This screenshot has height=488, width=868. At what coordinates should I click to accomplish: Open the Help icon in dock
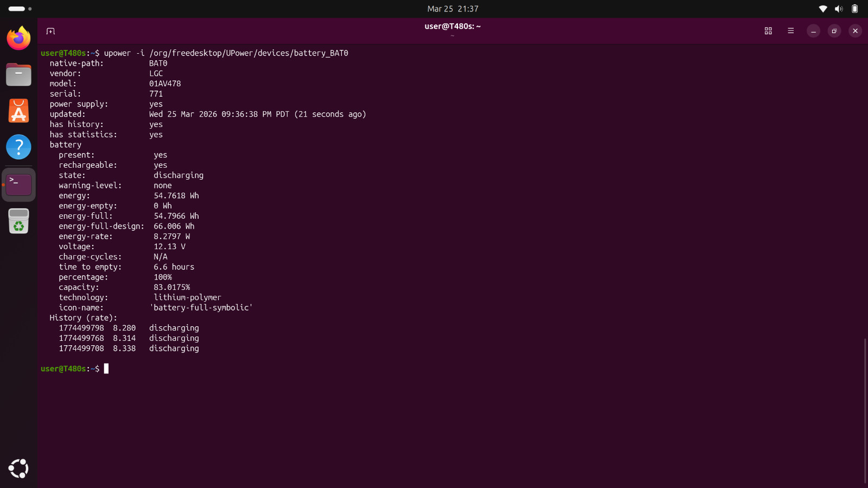click(18, 147)
